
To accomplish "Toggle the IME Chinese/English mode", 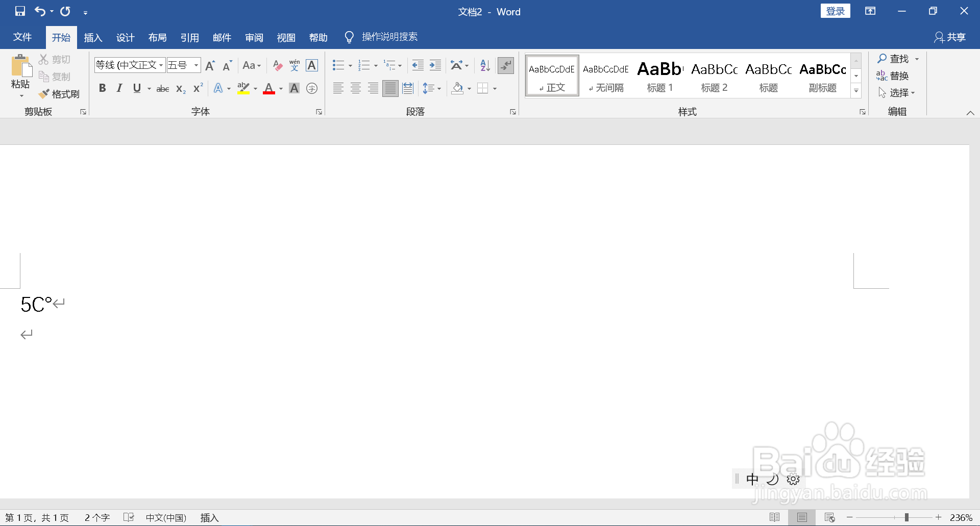I will point(752,479).
